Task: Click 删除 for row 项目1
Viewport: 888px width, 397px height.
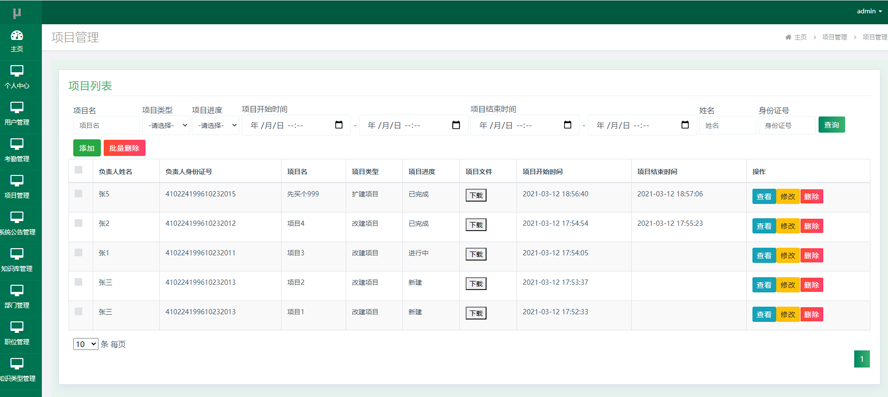Action: coord(812,314)
